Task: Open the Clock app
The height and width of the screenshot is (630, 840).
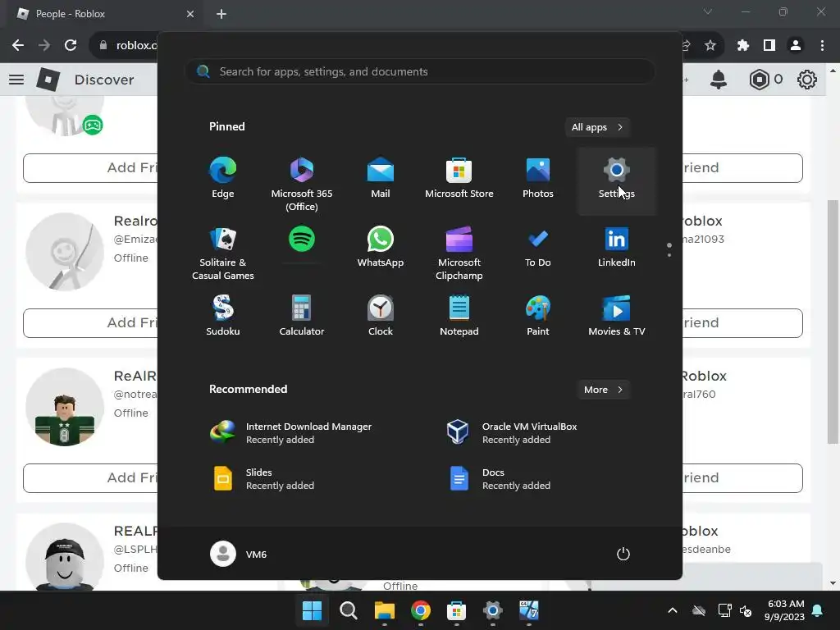Action: click(381, 317)
